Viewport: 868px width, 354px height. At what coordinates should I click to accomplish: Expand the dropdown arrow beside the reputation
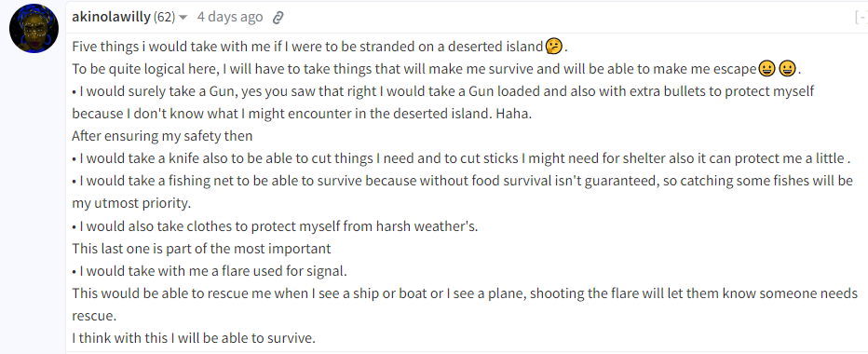click(183, 18)
